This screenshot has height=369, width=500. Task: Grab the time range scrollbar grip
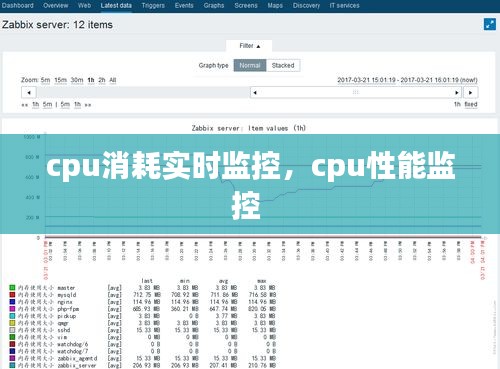pyautogui.click(x=356, y=92)
